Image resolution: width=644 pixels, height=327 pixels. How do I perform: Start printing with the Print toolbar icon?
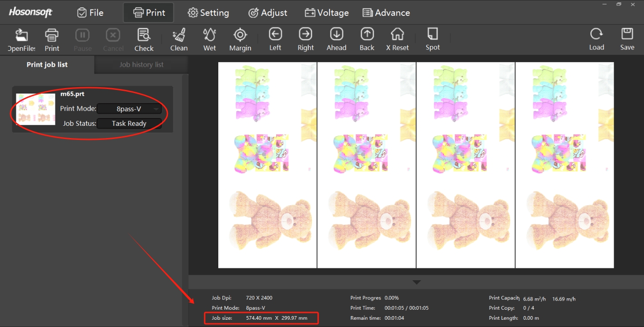tap(52, 35)
